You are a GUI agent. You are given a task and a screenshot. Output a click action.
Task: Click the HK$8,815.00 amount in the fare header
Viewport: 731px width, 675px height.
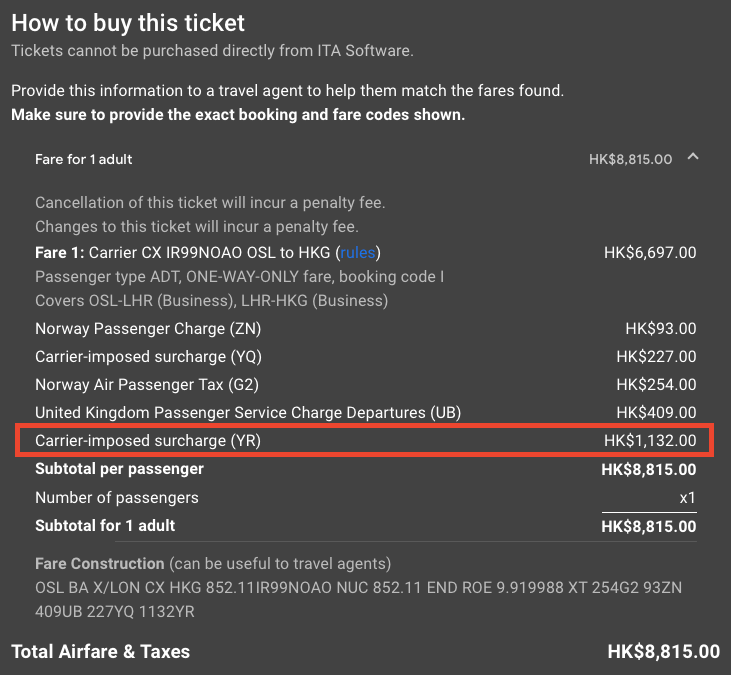pos(630,159)
